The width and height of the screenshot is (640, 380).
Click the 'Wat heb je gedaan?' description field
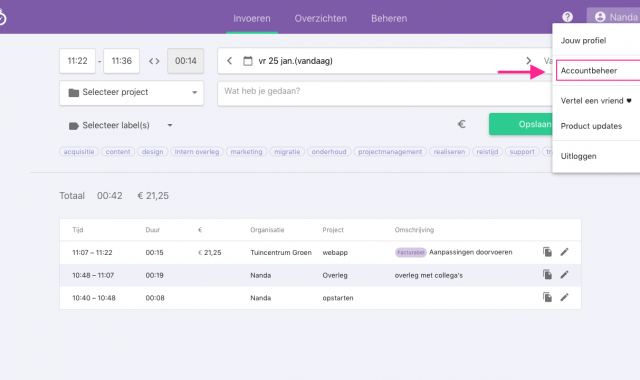385,93
